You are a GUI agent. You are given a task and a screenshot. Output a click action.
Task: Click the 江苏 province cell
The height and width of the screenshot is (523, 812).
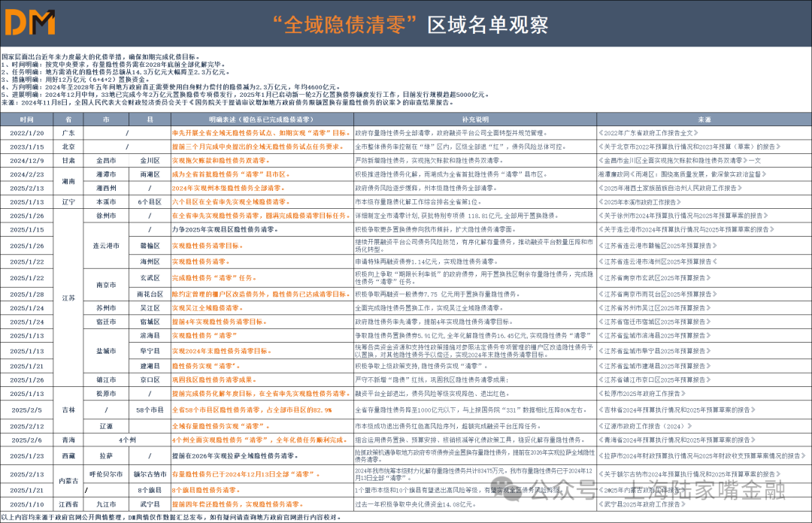68,298
